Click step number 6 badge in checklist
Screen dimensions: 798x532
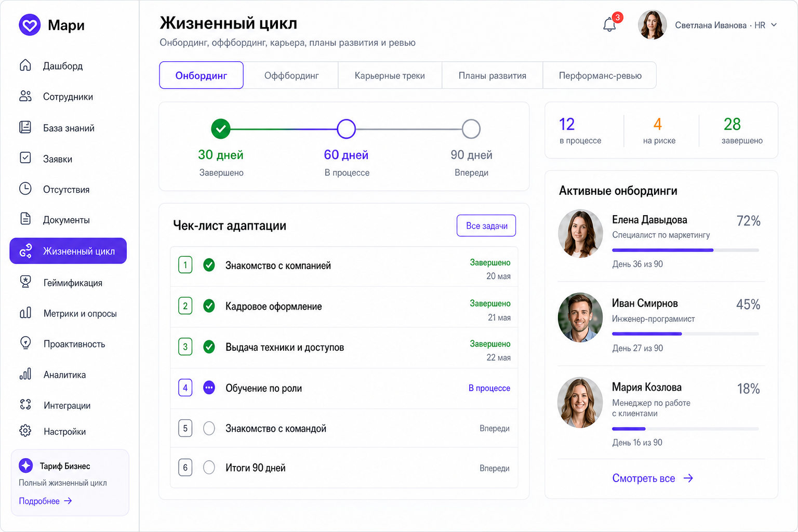pyautogui.click(x=185, y=468)
